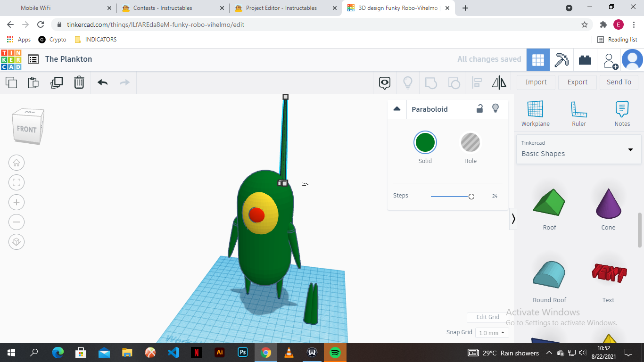Screen dimensions: 644x362
Task: Select the Workplane tool
Action: point(535,114)
